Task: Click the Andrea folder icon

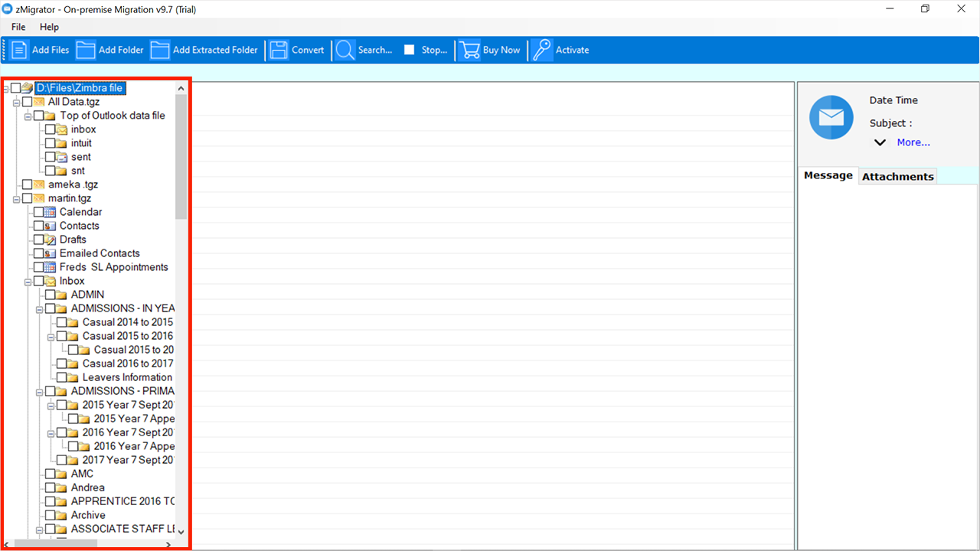Action: pos(62,487)
